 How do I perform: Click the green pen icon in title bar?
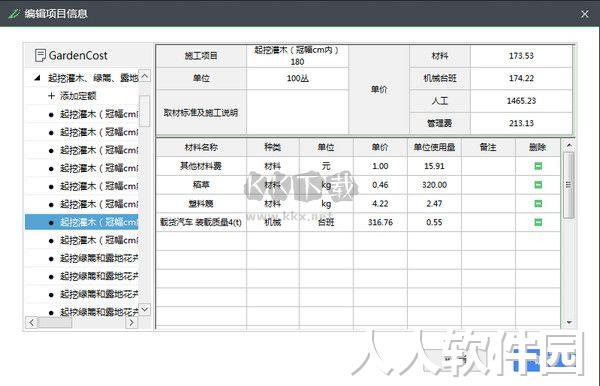pyautogui.click(x=14, y=14)
